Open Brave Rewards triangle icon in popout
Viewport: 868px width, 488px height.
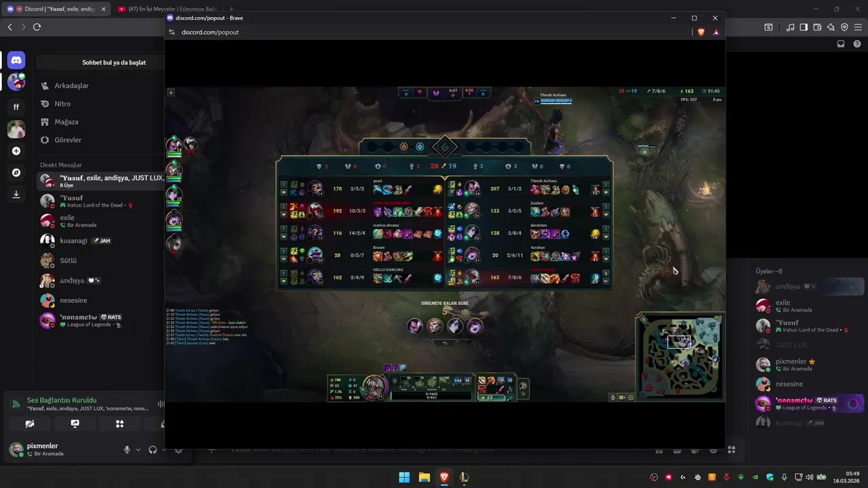(x=716, y=32)
